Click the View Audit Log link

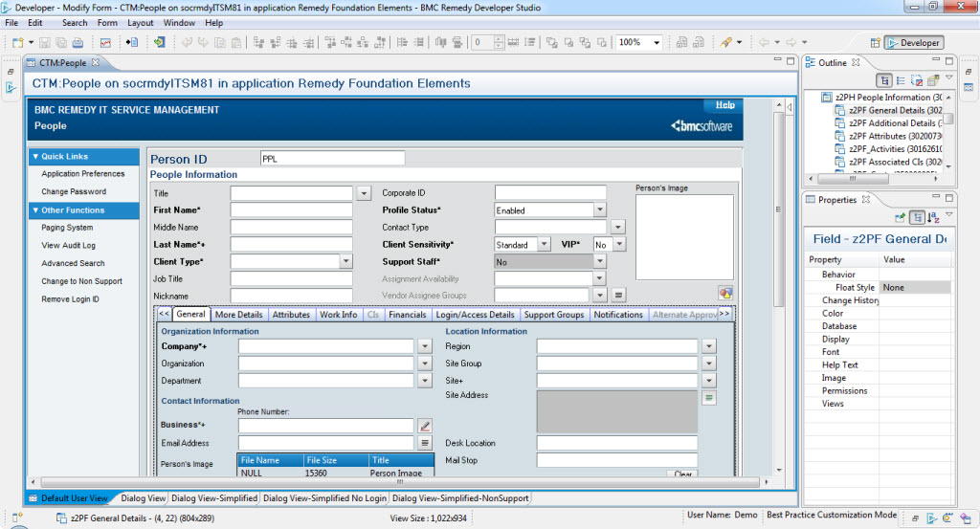[x=68, y=246]
